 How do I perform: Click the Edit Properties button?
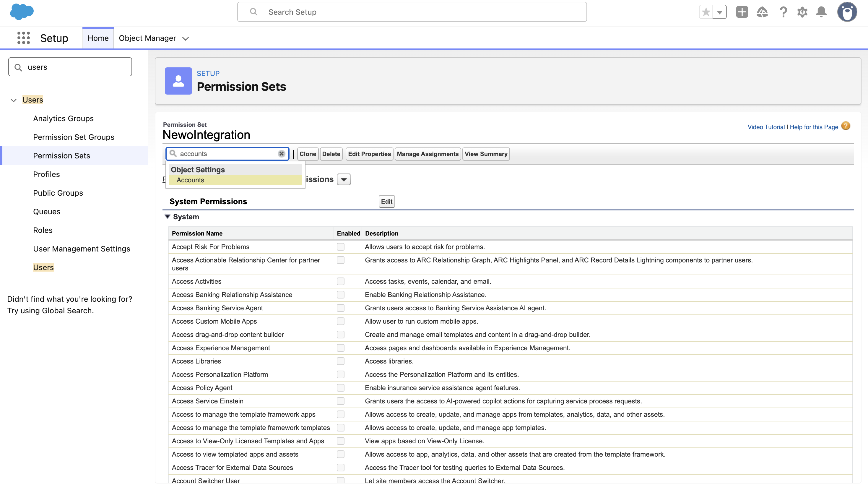point(369,154)
